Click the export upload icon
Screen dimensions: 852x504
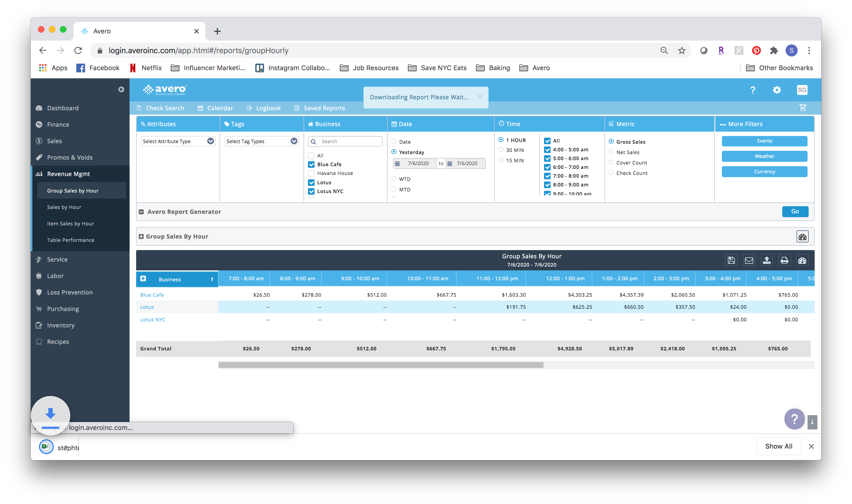click(x=766, y=261)
